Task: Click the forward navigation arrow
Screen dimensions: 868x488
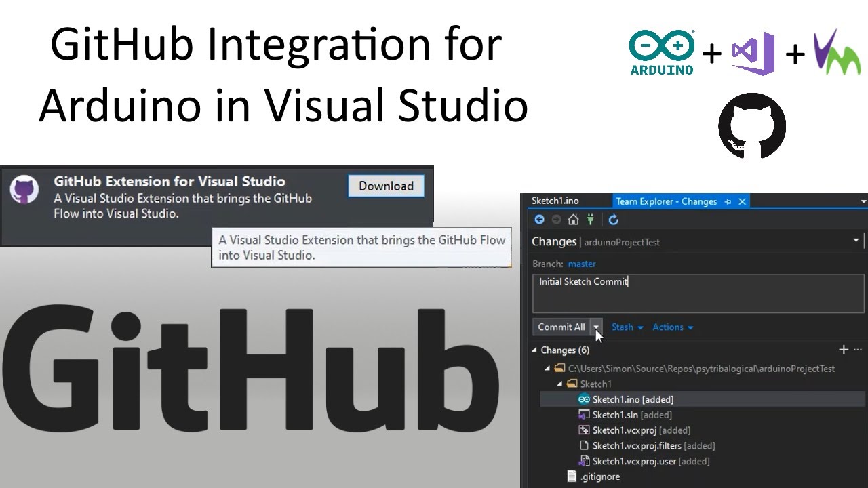Action: click(556, 219)
